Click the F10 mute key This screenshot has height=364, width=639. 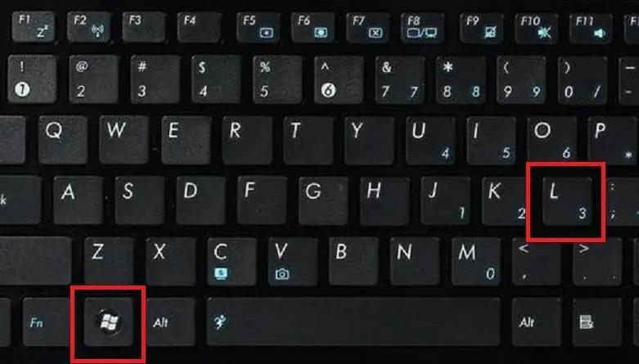point(536,28)
